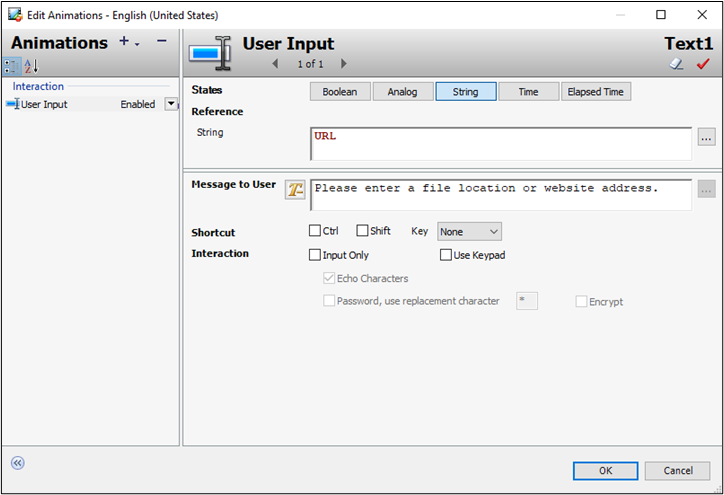Confirm with the OK button
Image resolution: width=724 pixels, height=495 pixels.
(x=605, y=471)
